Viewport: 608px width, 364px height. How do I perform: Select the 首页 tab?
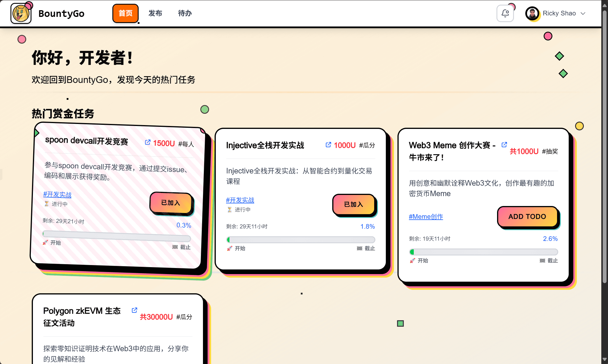pyautogui.click(x=126, y=13)
